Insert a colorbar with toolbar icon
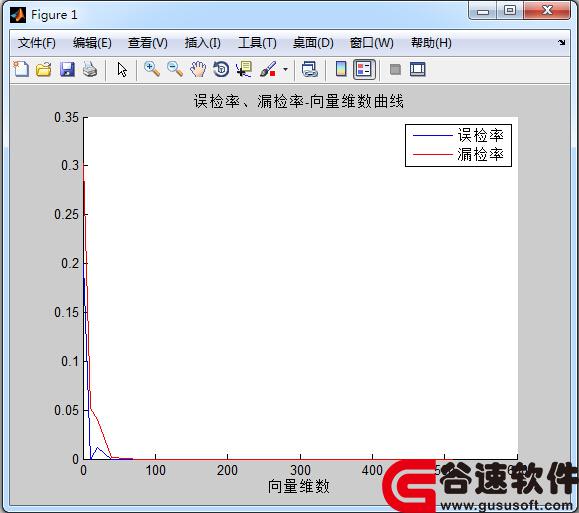 (x=341, y=69)
